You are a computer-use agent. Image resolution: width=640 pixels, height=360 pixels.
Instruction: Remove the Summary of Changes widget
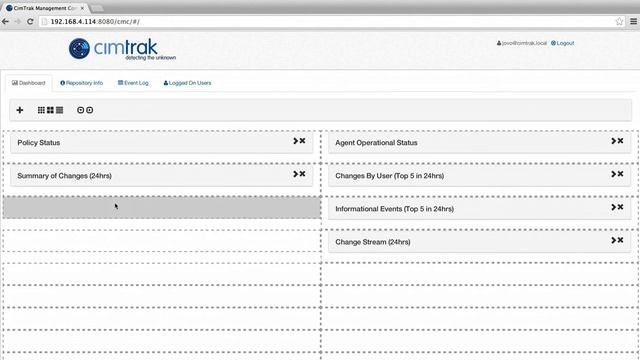[x=302, y=174]
